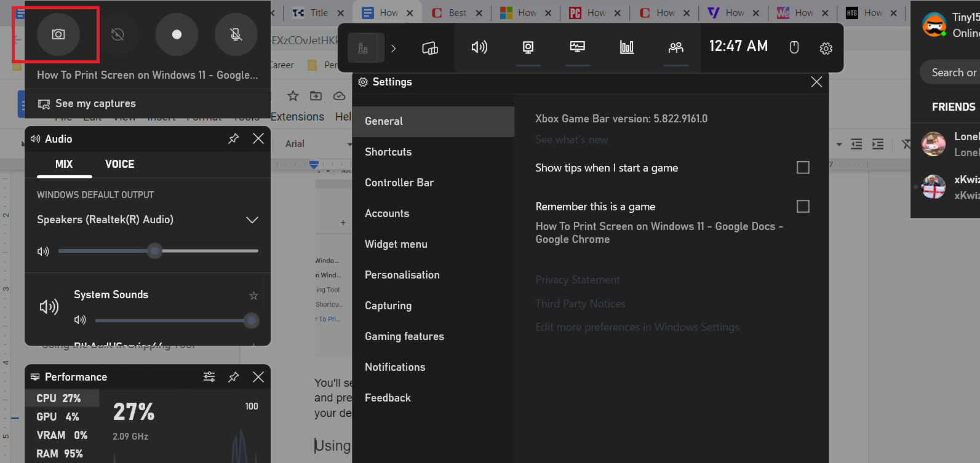Toggle the Audio widget from the Game Bar

tap(479, 47)
